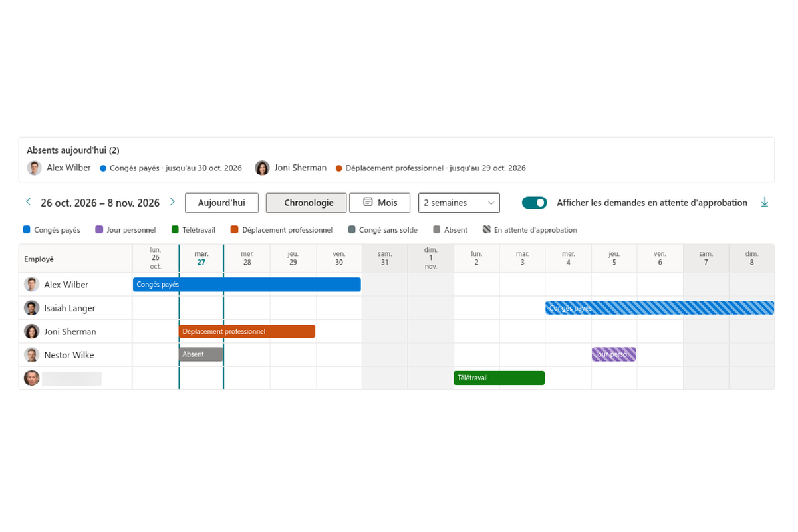798x532 pixels.
Task: Open Alex Wilber's Congés payés bar
Action: 247,285
